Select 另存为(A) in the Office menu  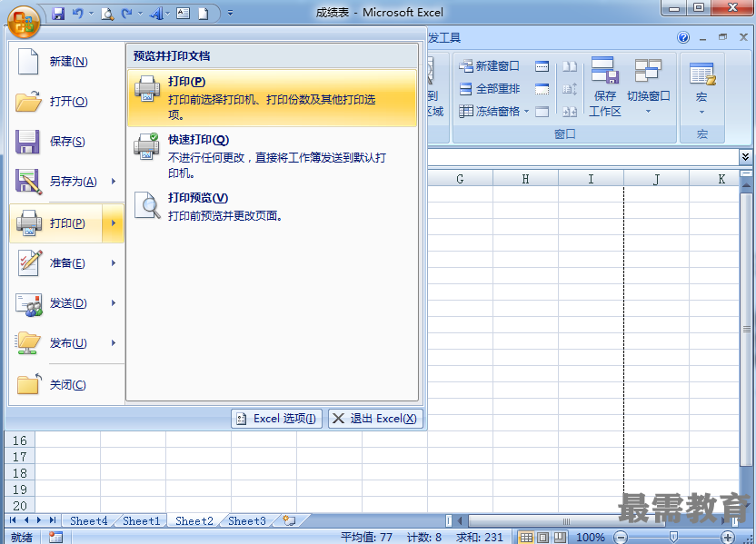56,182
